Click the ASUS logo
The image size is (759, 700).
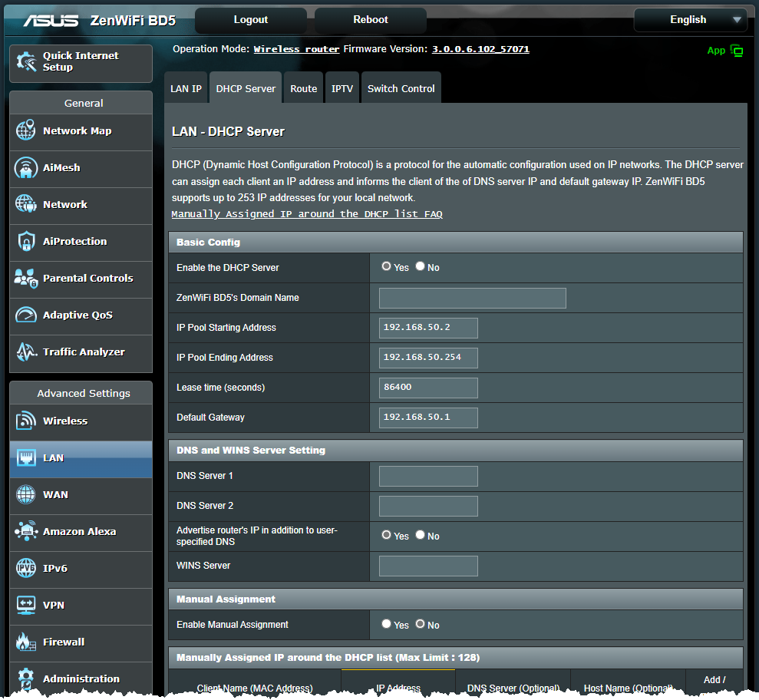click(x=51, y=20)
